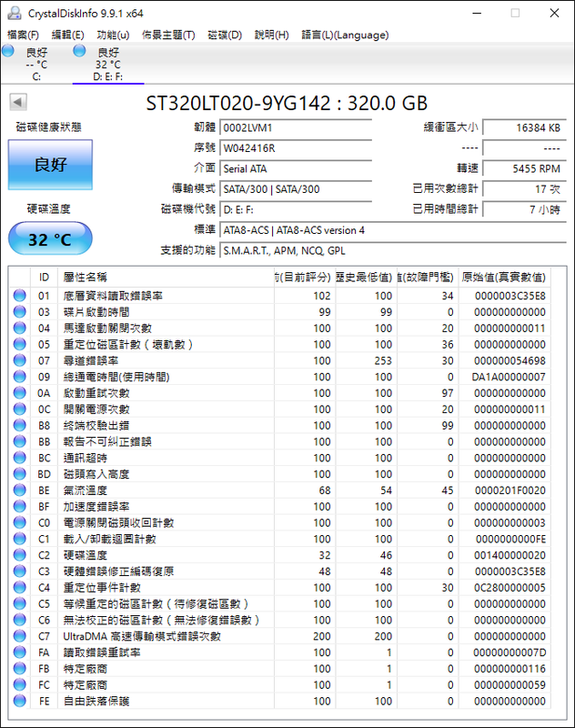Click the status orb for attribute FA
This screenshot has height=728, width=575.
tap(20, 652)
